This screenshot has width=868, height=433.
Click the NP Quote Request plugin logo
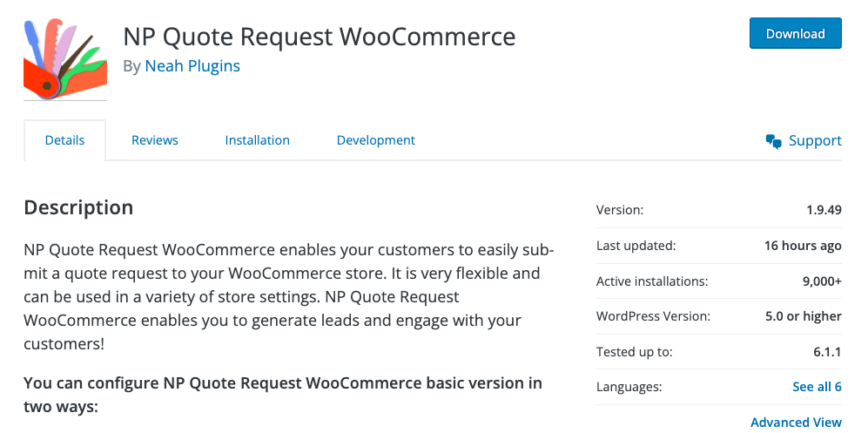pos(65,58)
